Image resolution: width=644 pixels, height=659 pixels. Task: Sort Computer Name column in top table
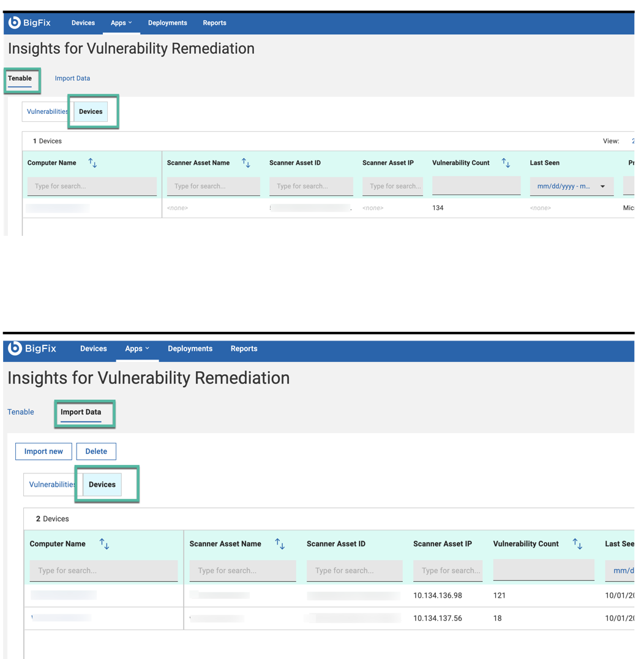click(93, 163)
